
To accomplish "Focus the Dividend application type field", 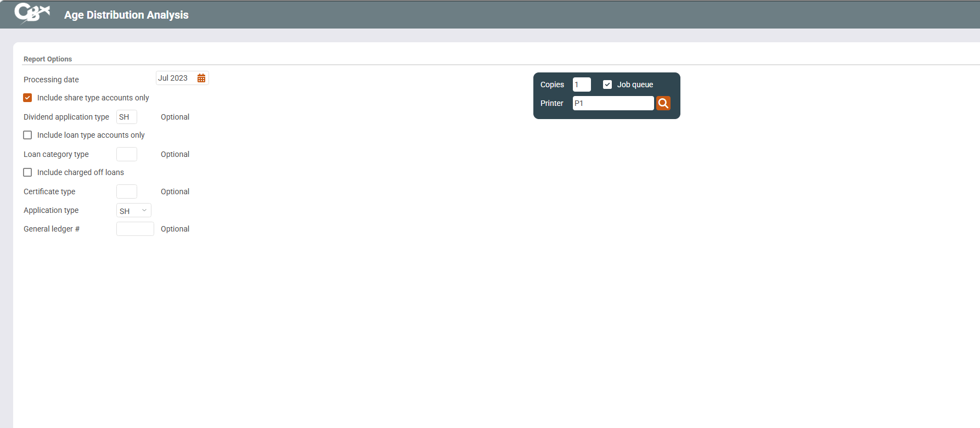I will [126, 117].
